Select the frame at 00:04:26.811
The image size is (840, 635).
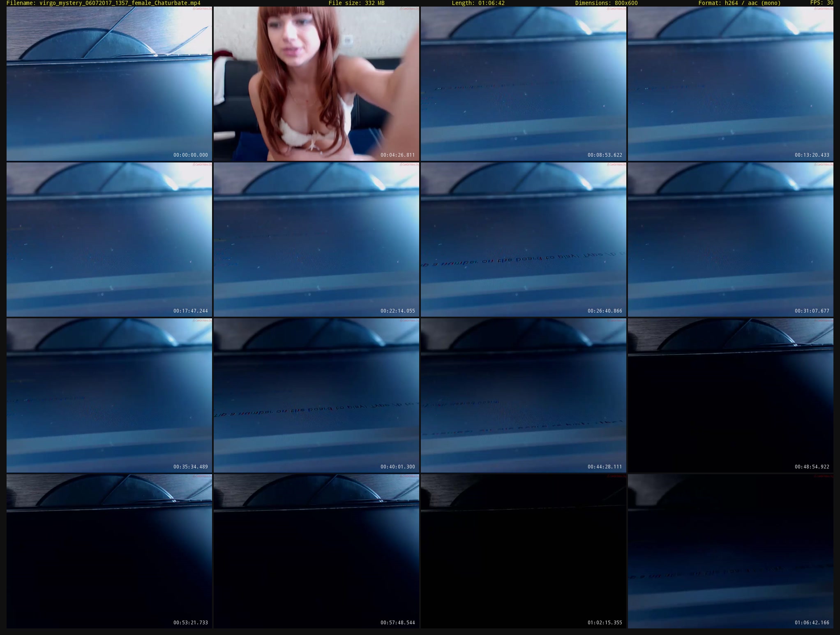coord(316,83)
